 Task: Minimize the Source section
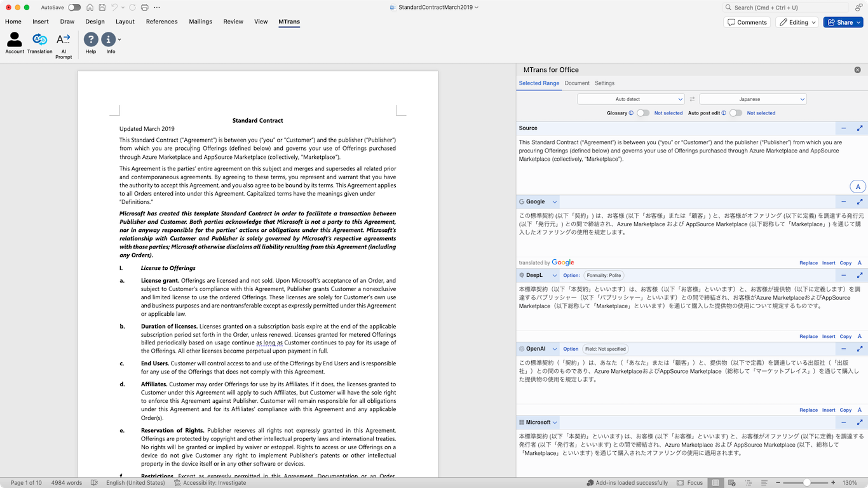843,128
